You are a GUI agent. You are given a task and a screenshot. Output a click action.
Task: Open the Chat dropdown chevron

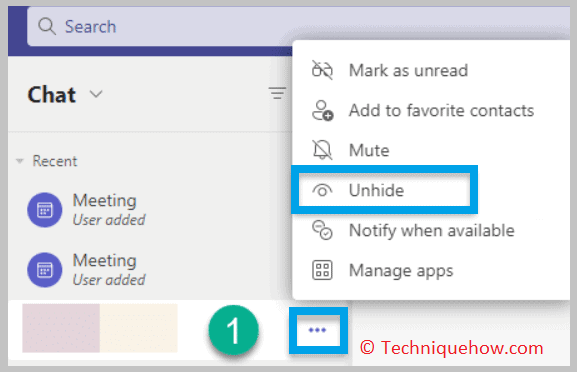(x=96, y=94)
